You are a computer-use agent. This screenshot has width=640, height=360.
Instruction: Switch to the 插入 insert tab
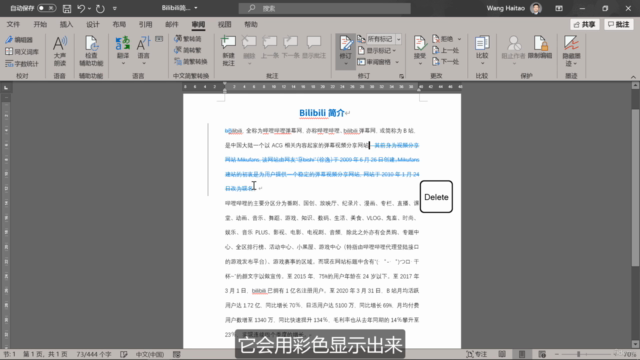(66, 24)
